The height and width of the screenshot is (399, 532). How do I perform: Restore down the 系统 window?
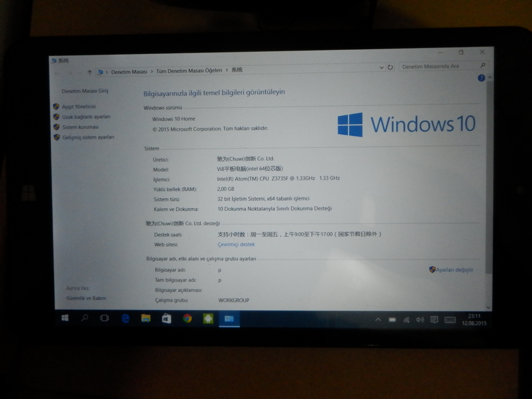coord(461,52)
